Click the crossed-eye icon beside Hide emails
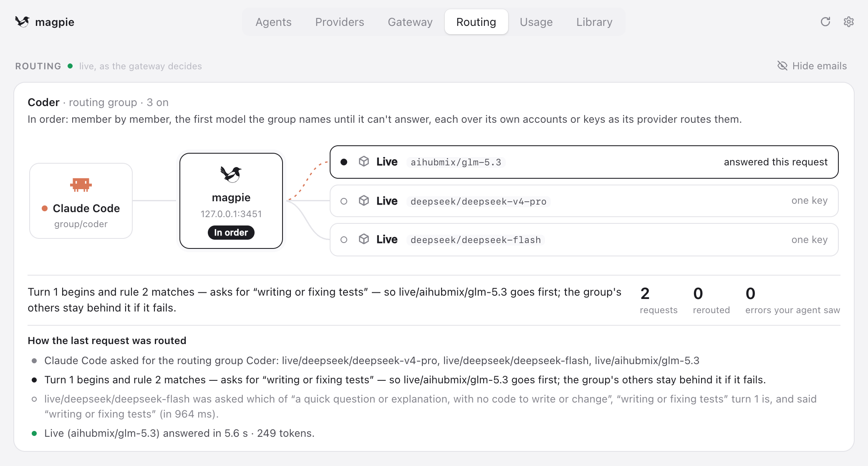Viewport: 868px width, 466px height. click(782, 66)
